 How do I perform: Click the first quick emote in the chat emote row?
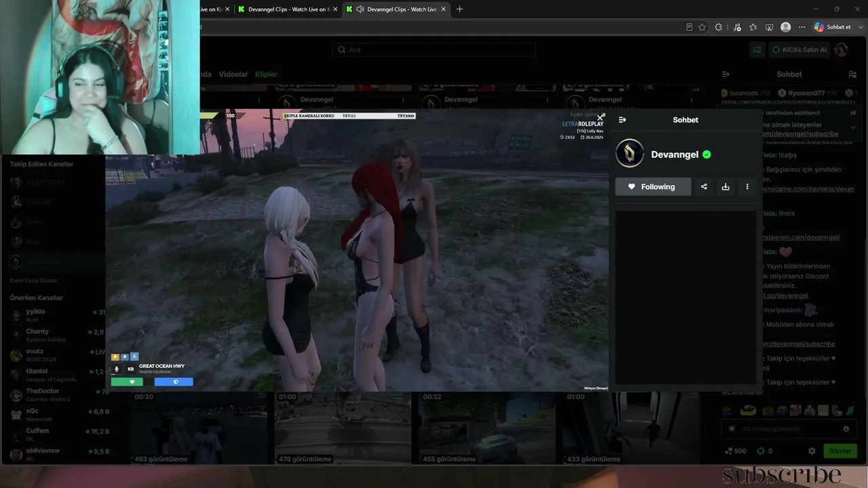point(728,411)
